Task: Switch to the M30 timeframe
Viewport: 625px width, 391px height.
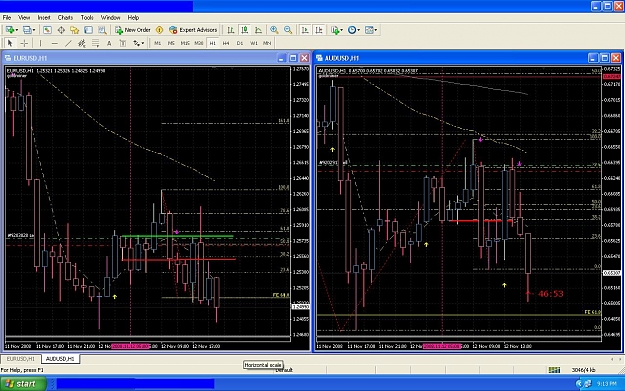Action: (x=199, y=43)
